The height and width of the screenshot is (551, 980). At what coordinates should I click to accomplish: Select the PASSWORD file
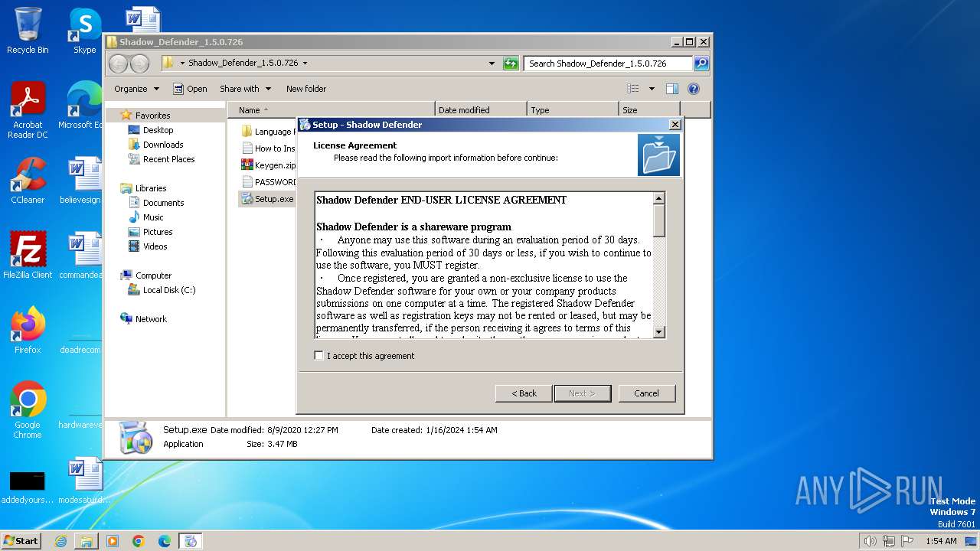(268, 182)
